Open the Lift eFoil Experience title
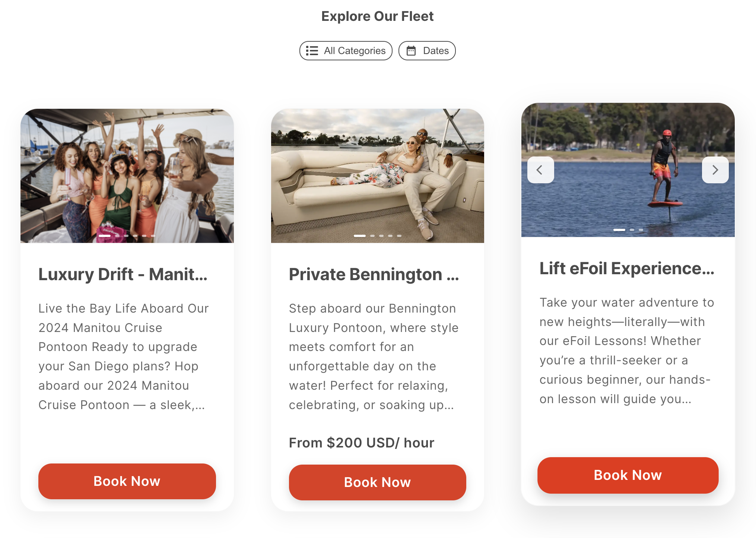756x538 pixels. point(627,268)
